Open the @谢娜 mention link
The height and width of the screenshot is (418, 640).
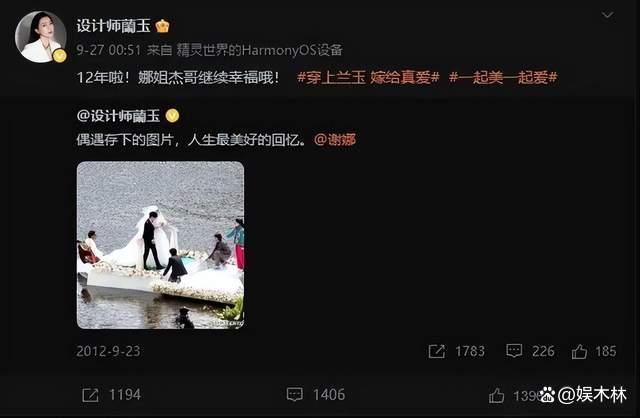click(x=335, y=140)
